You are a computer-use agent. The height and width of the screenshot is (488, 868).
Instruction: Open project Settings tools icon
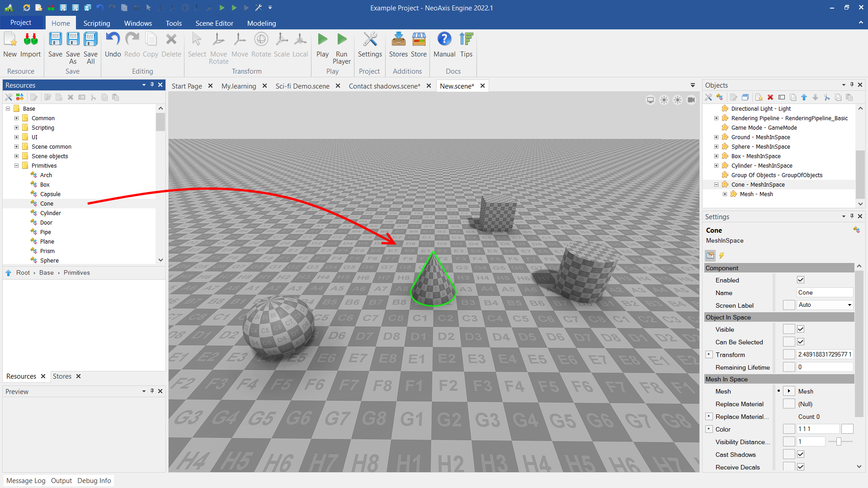370,40
